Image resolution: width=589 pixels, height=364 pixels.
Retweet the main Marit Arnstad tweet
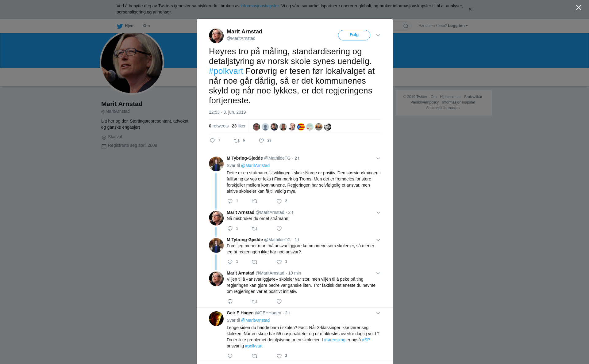tap(237, 141)
